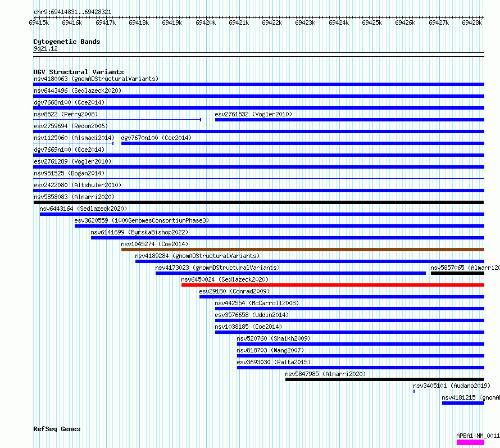500x448 pixels.
Task: Open nsv6443164 (Sedlazeck2020) label
Action: (83, 209)
